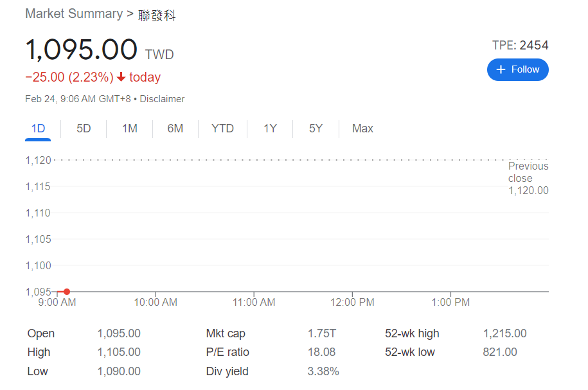Click the plus icon on Follow button
This screenshot has width=588, height=390.
coord(501,69)
